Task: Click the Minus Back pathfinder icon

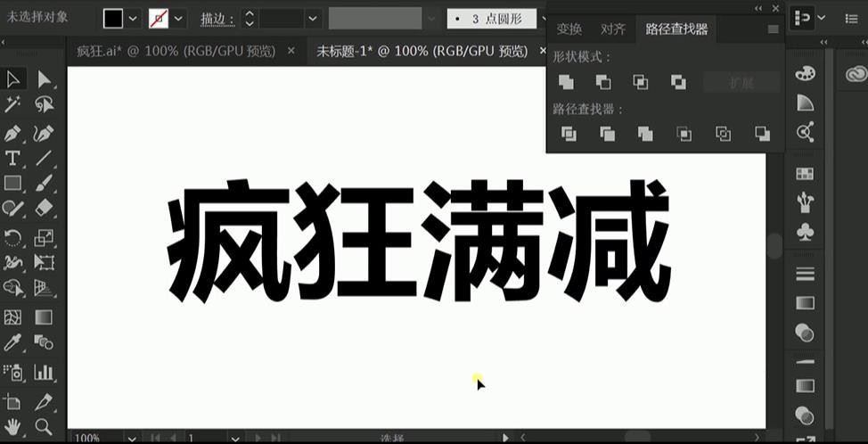Action: pyautogui.click(x=762, y=134)
